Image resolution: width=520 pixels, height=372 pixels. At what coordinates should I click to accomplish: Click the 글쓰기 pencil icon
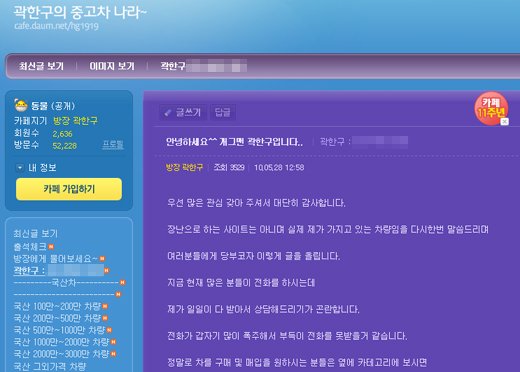pyautogui.click(x=168, y=113)
